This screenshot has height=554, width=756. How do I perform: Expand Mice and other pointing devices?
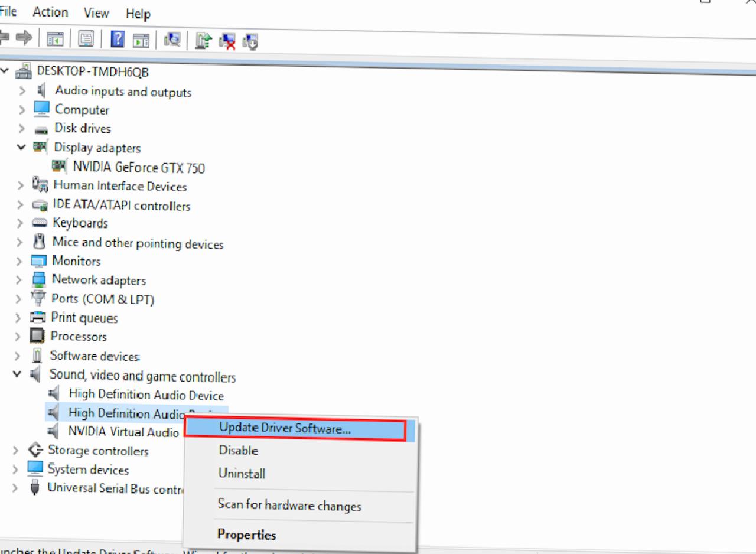20,242
